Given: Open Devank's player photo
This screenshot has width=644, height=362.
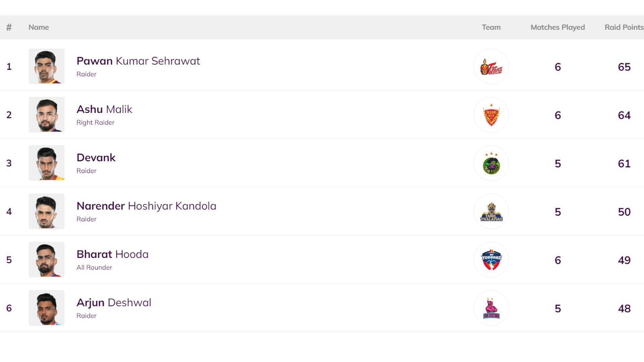Looking at the screenshot, I should click(46, 163).
